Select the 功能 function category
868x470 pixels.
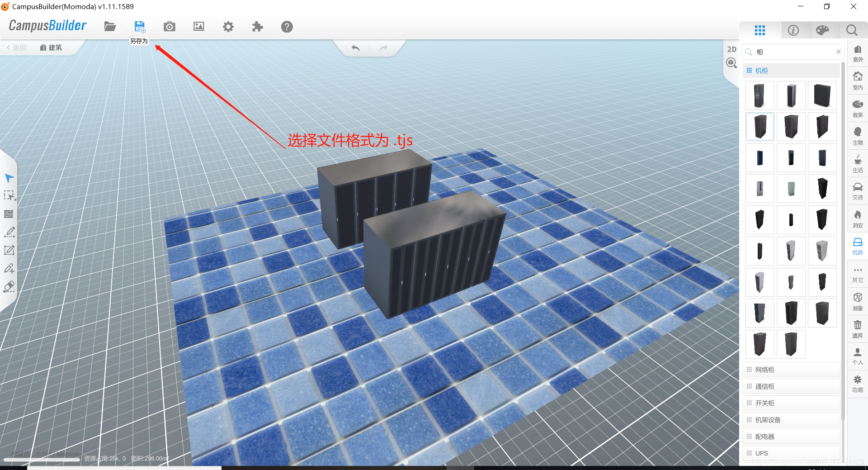coord(858,384)
